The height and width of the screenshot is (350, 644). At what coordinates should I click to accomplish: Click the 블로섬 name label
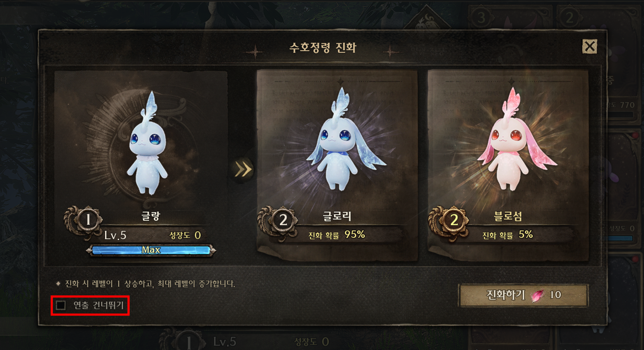click(x=508, y=217)
